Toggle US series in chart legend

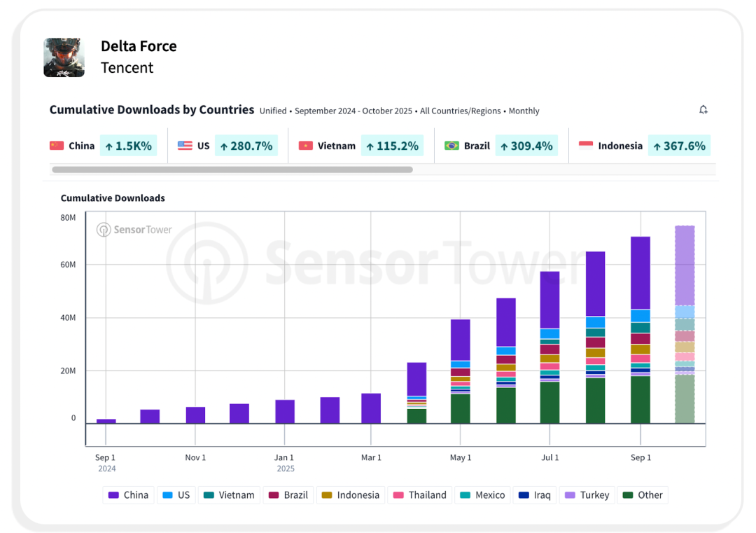[176, 495]
